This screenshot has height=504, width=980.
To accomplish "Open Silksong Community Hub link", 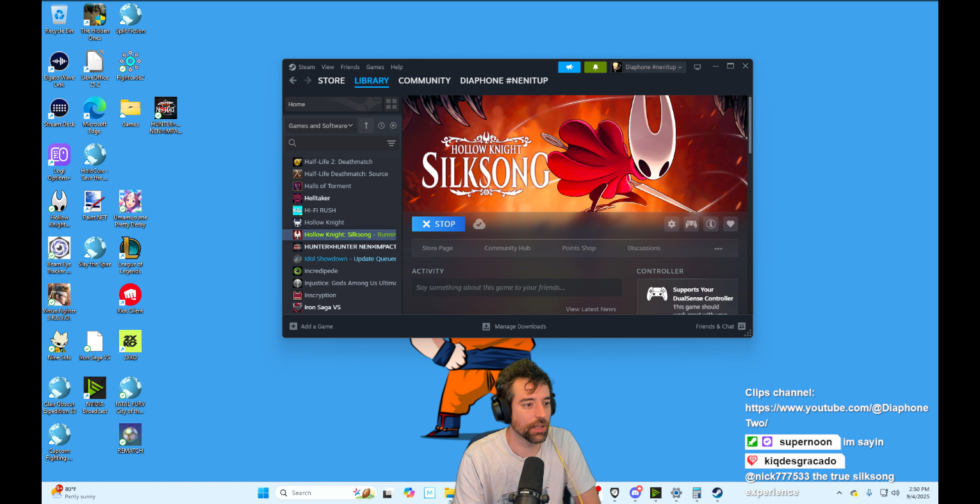I will (507, 248).
